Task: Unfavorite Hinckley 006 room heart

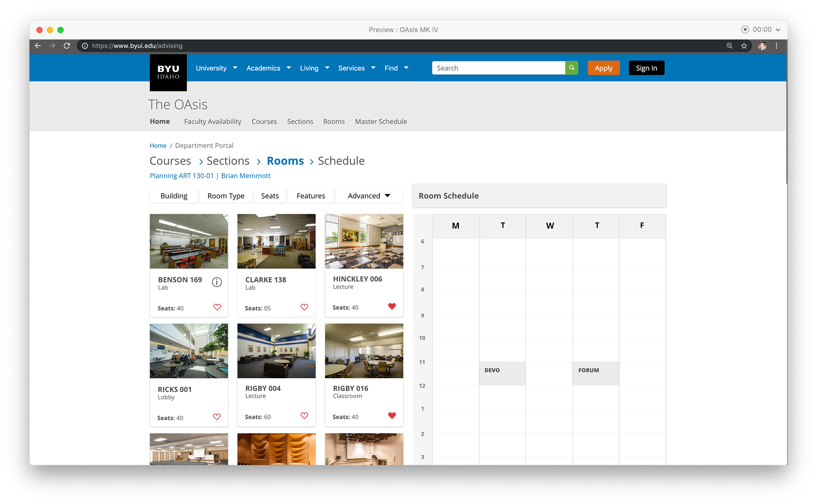Action: pos(392,306)
